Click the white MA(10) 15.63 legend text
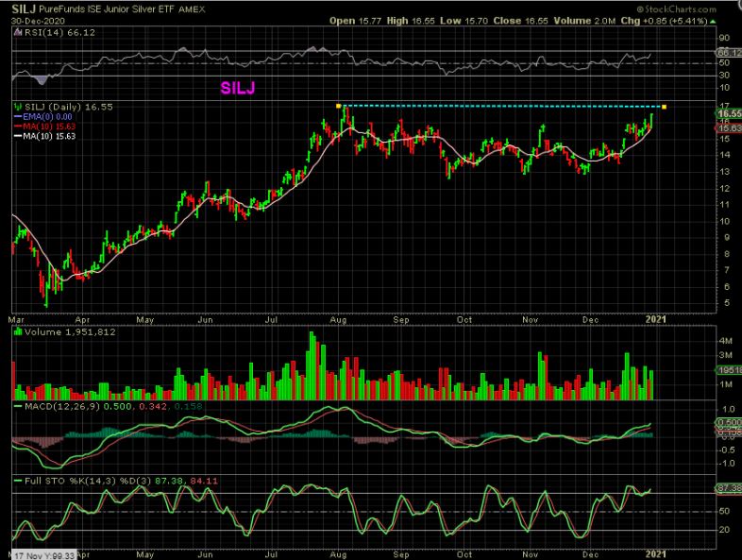Viewport: 742px width, 560px height. pyautogui.click(x=49, y=136)
